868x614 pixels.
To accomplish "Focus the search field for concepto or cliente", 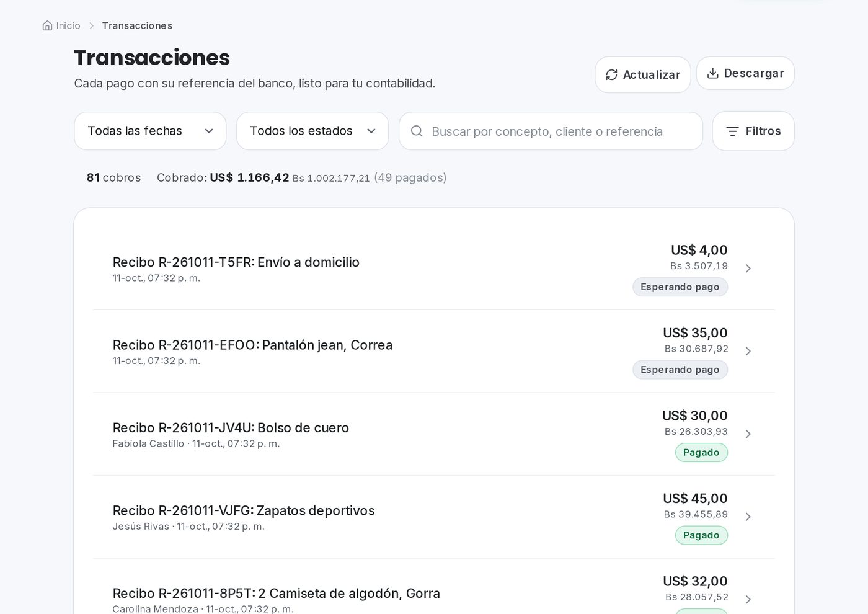I will 551,131.
